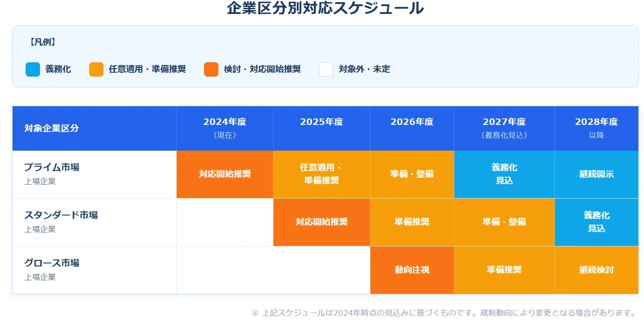Select the 2027年度 column header

pos(504,128)
